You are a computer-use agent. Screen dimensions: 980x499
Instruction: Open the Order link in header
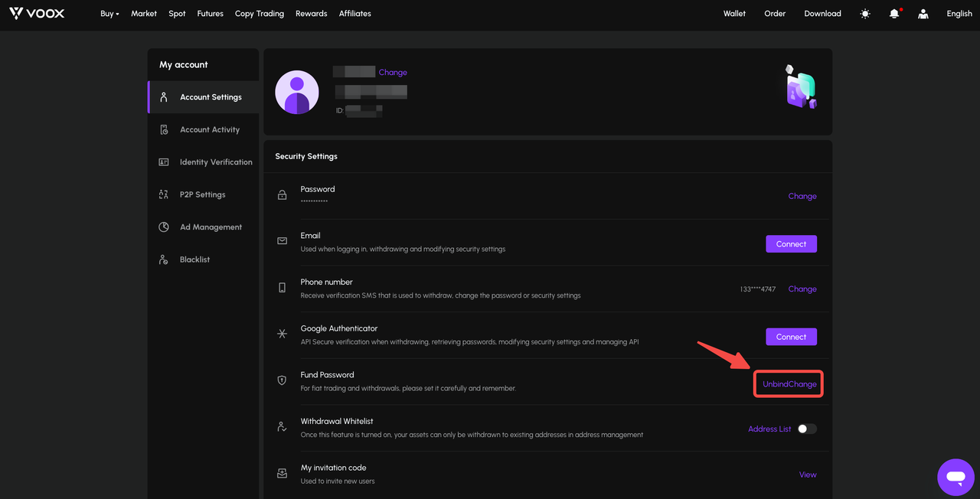tap(775, 14)
